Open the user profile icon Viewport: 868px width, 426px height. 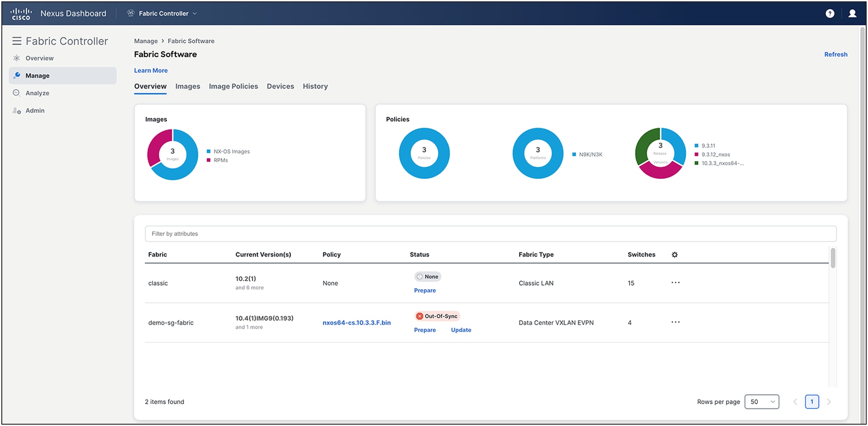click(852, 13)
